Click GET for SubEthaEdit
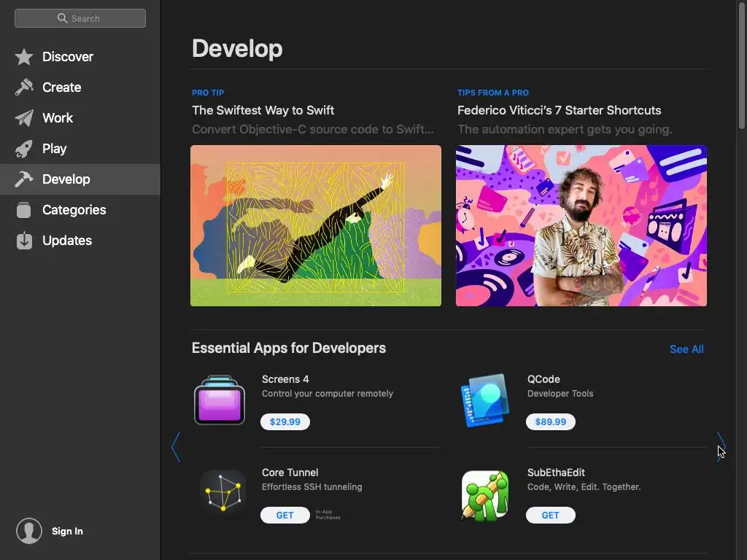Screen dimensions: 747x560 coord(550,516)
